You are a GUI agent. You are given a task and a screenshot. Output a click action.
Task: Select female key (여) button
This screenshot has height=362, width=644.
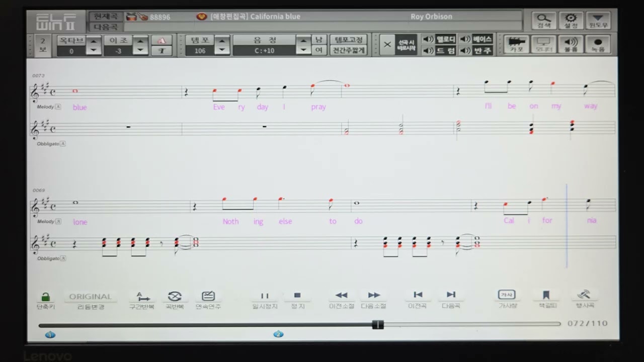point(319,50)
